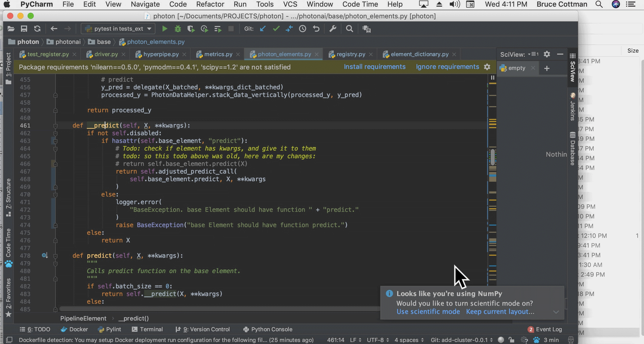Toggle the Database side tool window
Screen dimensions: 644x344
click(573, 149)
